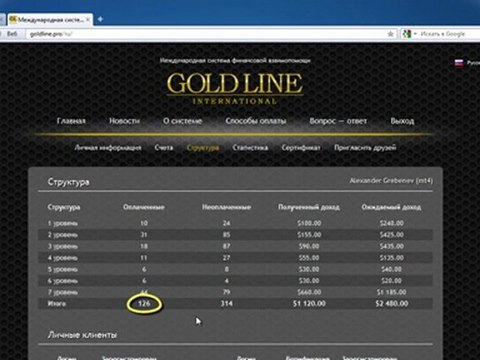This screenshot has height=360, width=480.
Task: Click level 3 unpaid value 87
Action: 226,247
